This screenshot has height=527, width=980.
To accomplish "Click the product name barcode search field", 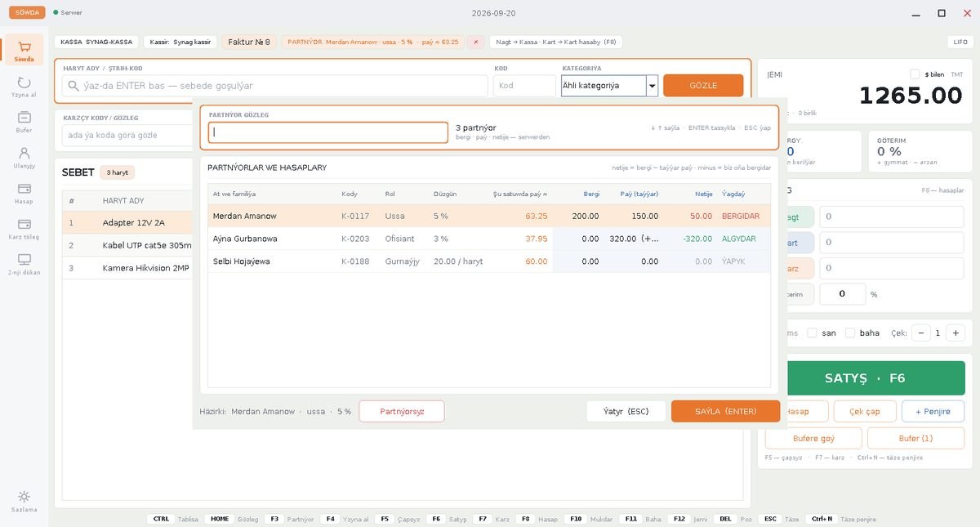I will [275, 86].
